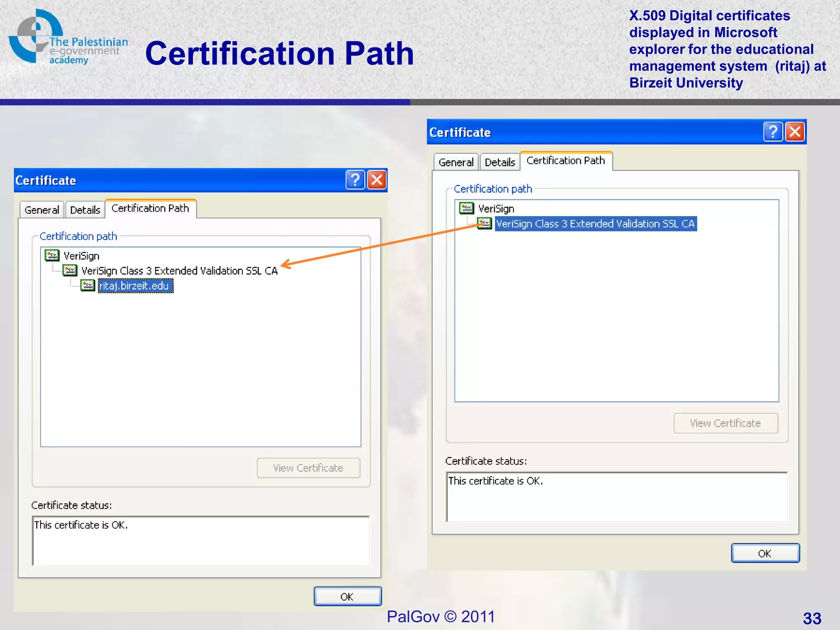Click 'Certification path' group label in right window
This screenshot has width=840, height=630.
[493, 189]
